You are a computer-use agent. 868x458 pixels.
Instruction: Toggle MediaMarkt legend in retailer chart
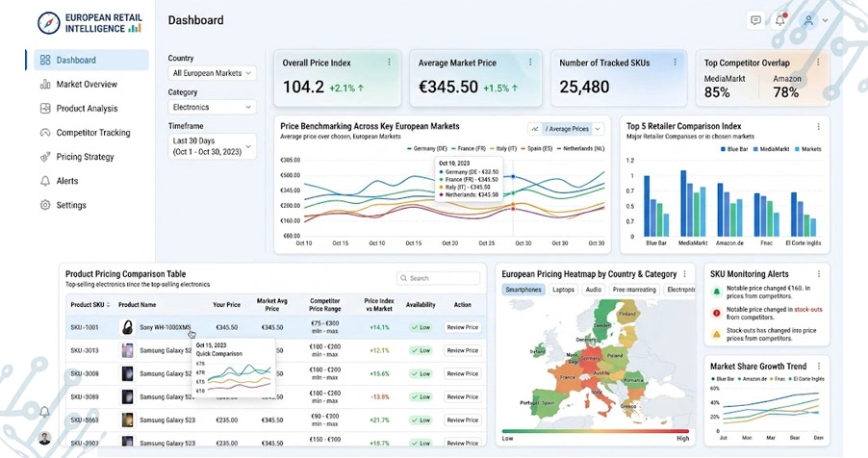(771, 149)
